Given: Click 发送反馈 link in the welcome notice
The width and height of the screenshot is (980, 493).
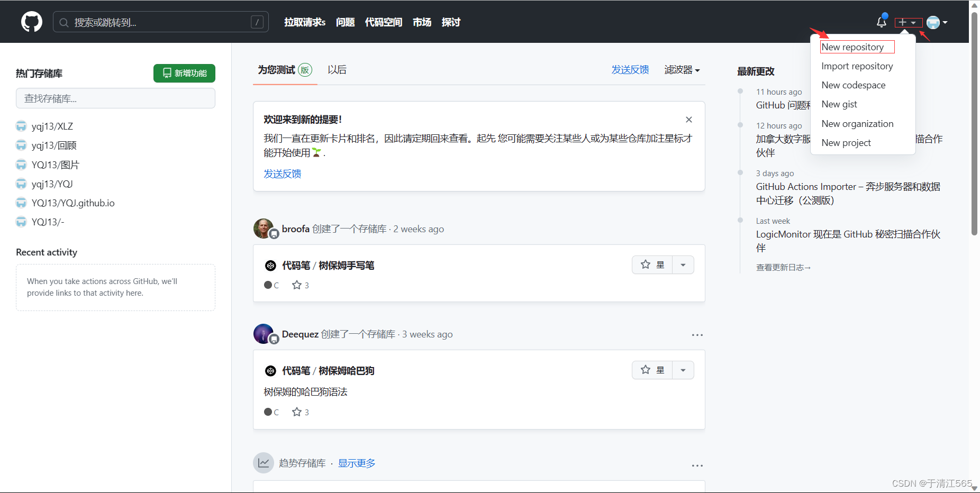Looking at the screenshot, I should tap(283, 174).
